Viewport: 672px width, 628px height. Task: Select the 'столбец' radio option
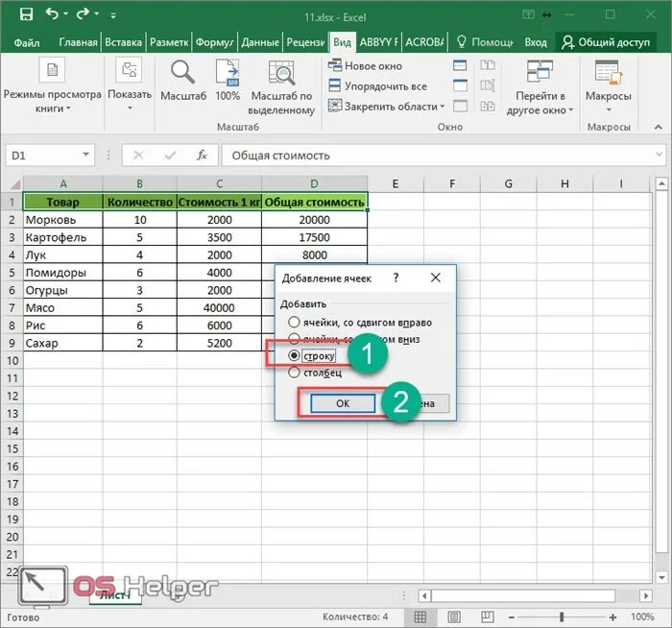[294, 372]
